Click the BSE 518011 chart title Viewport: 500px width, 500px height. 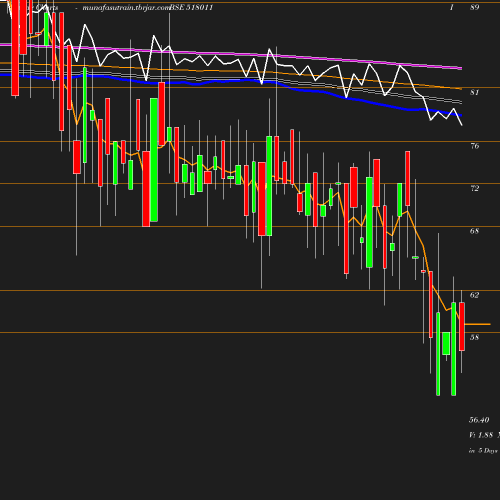pyautogui.click(x=191, y=7)
